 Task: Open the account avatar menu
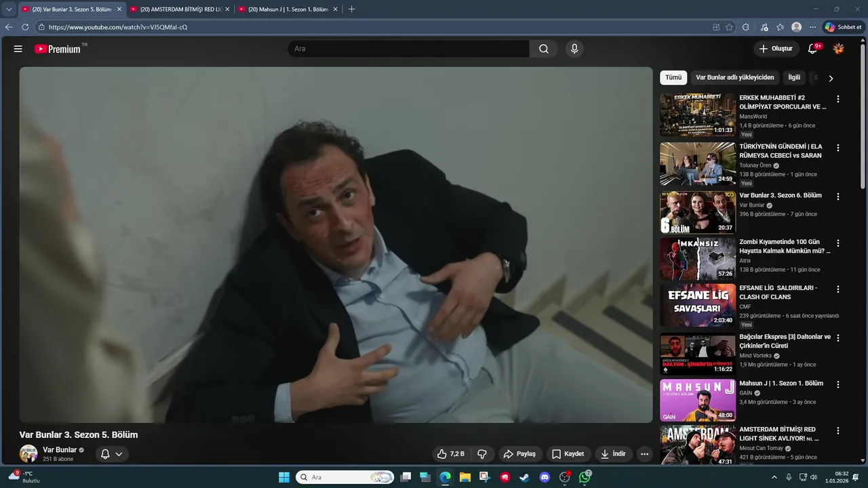tap(839, 49)
